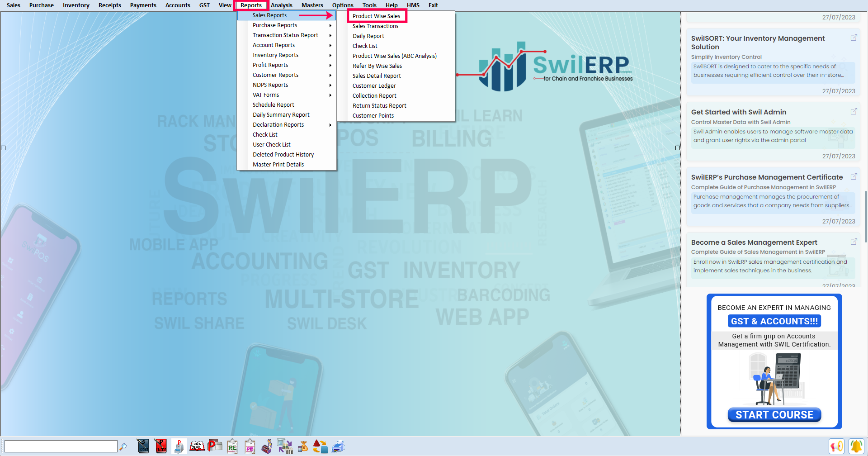Select Product Wise Sales (ABC Analysis)
Image resolution: width=868 pixels, height=456 pixels.
[x=395, y=56]
